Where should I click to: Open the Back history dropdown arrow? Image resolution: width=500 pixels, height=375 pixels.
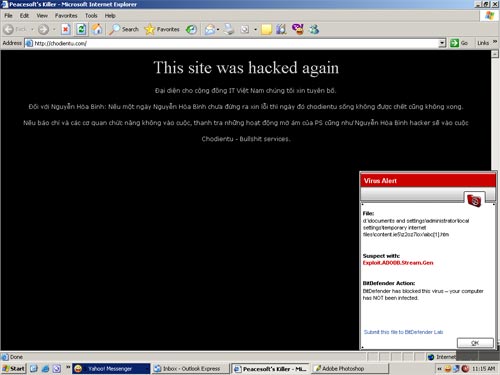(x=33, y=30)
